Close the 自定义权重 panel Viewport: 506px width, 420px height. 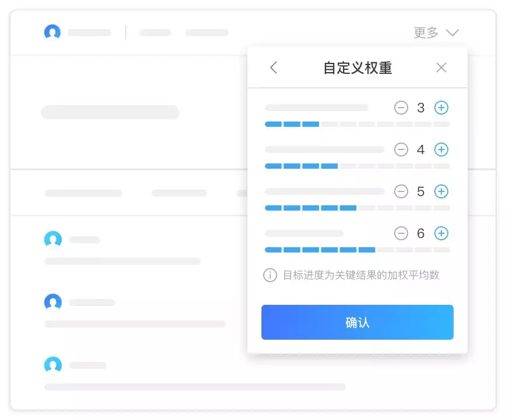pyautogui.click(x=441, y=67)
